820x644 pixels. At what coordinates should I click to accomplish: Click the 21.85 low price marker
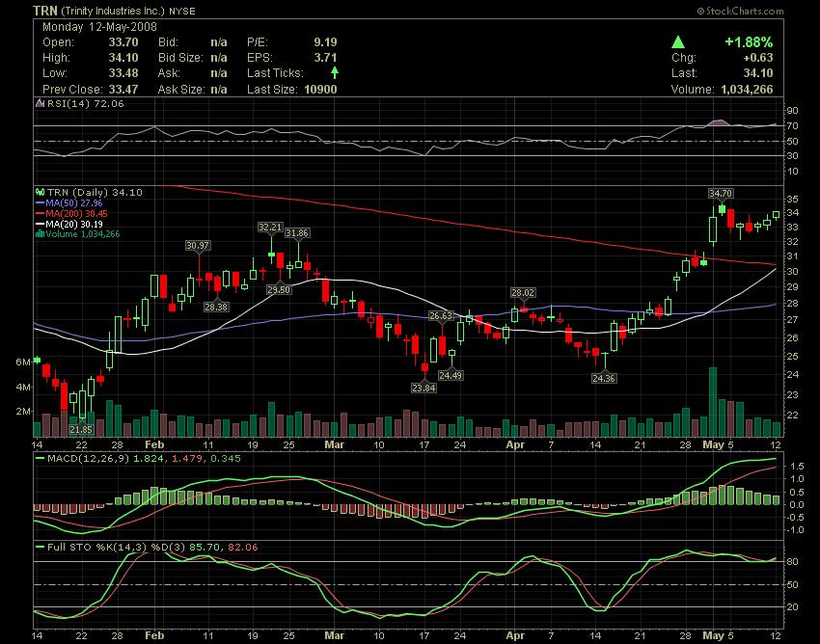[x=80, y=429]
